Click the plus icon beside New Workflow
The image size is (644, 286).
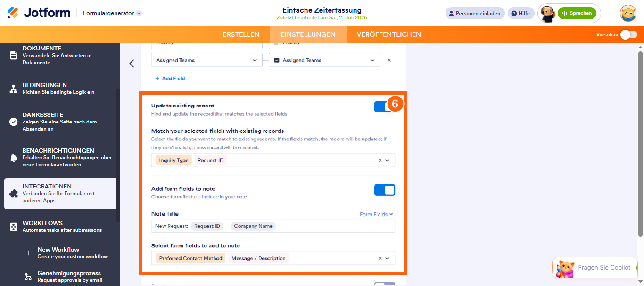pos(28,253)
